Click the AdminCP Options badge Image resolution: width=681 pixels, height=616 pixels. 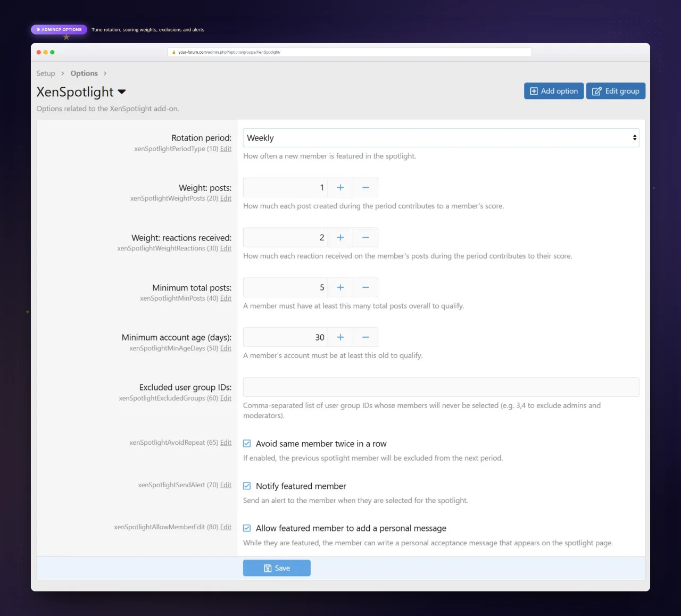pos(59,30)
